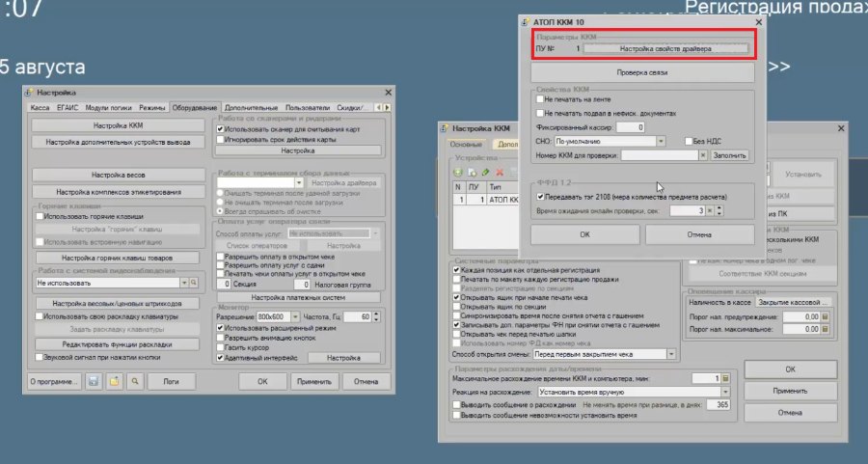Image resolution: width=868 pixels, height=464 pixels.
Task: Click the red delete X icon in Устройства
Action: (x=500, y=173)
